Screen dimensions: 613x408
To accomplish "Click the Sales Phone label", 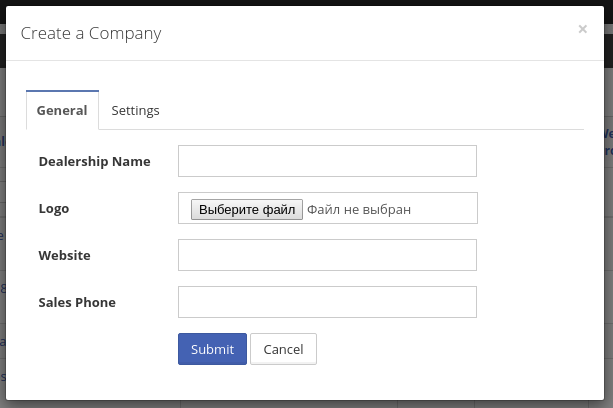I will click(x=77, y=302).
